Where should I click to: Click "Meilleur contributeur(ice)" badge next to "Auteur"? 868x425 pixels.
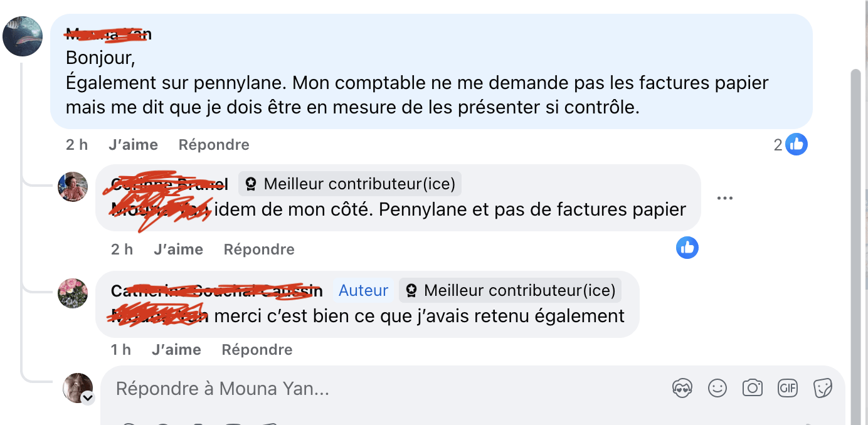tap(510, 291)
